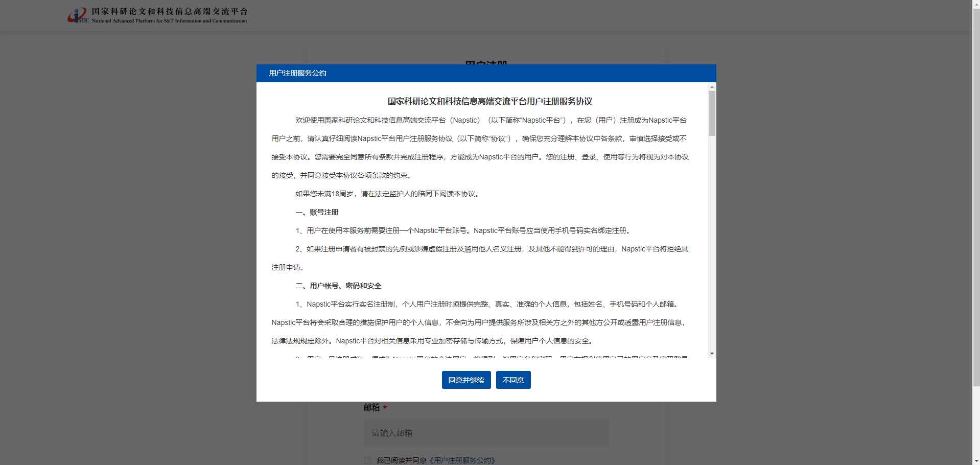The image size is (980, 465).
Task: Click the agreement dialog's scrollbar thumb
Action: (x=712, y=113)
